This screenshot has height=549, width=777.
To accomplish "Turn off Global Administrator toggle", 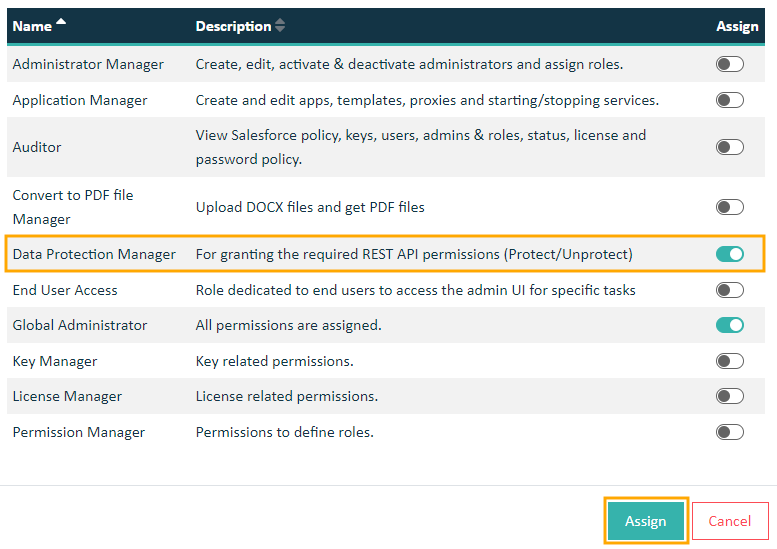I will 729,325.
